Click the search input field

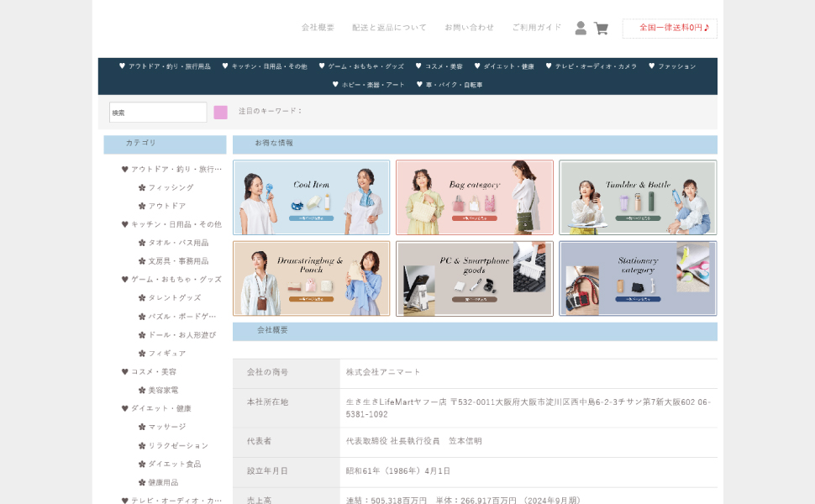point(158,113)
